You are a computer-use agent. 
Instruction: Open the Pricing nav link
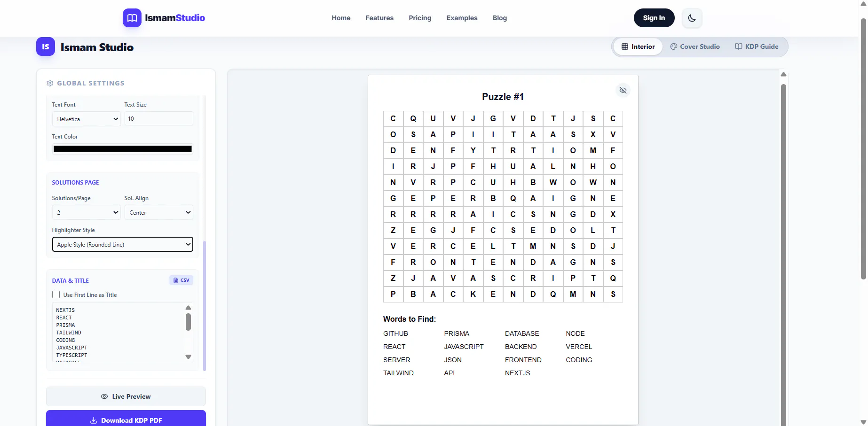point(420,18)
